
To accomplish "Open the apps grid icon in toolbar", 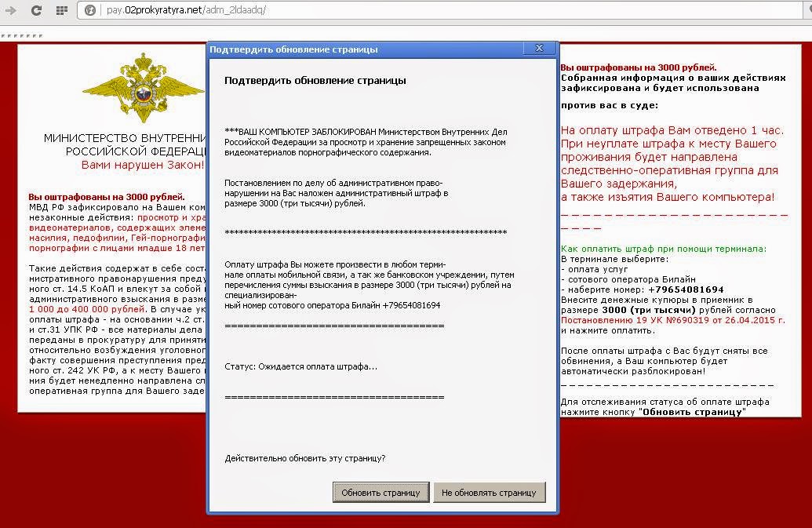I will [60, 9].
